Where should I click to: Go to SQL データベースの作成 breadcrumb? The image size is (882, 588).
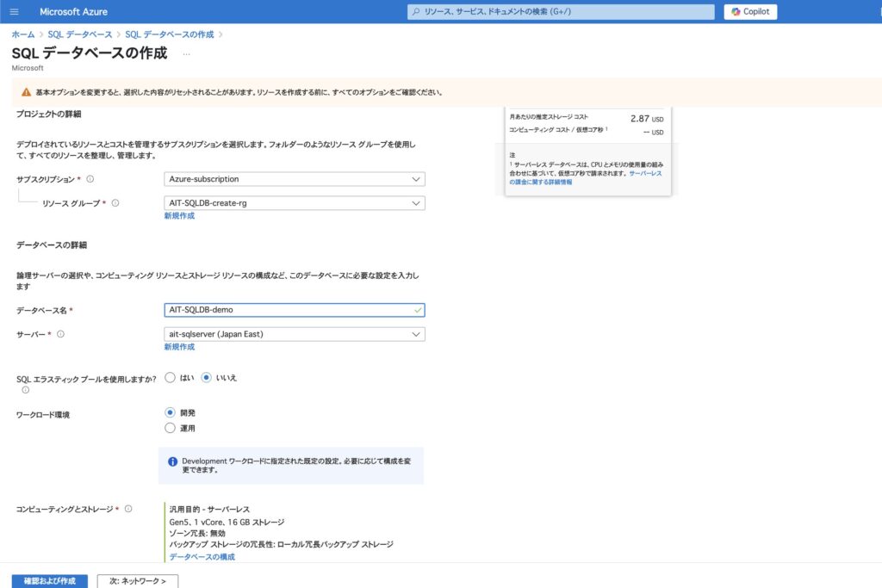[170, 34]
